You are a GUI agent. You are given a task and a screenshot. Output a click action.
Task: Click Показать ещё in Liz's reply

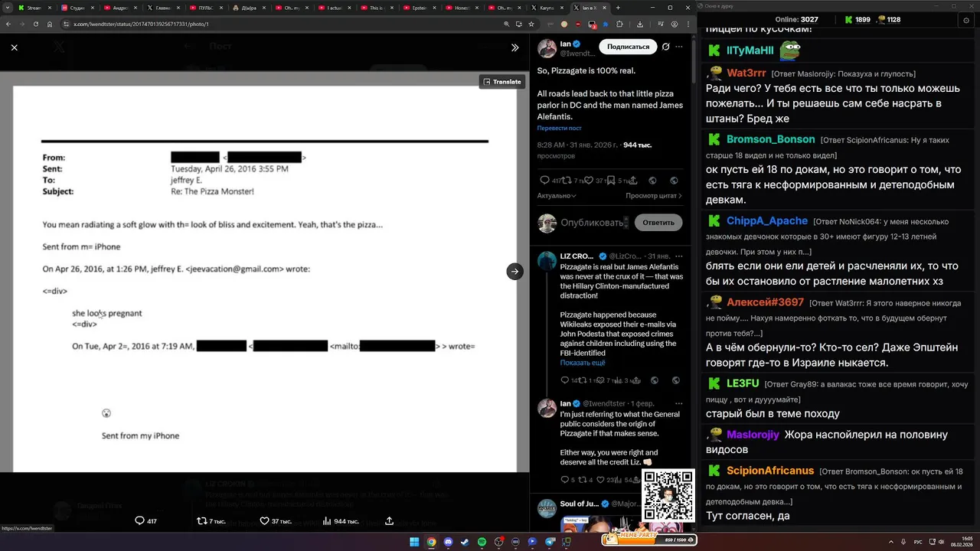(x=583, y=363)
